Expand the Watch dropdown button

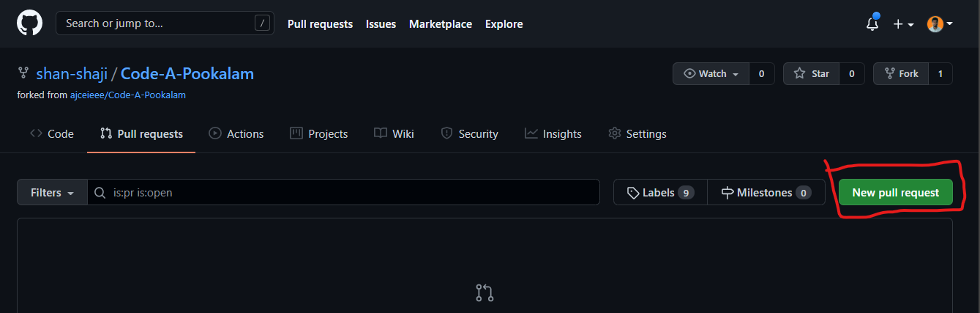point(711,74)
